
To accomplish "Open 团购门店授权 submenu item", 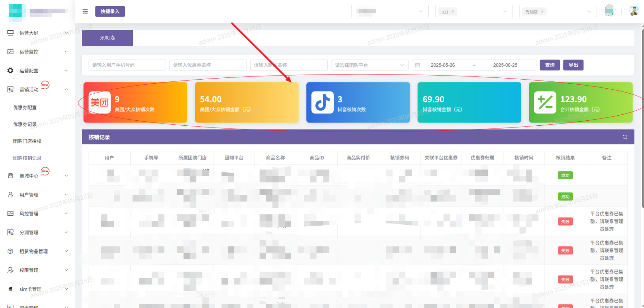I will (27, 141).
